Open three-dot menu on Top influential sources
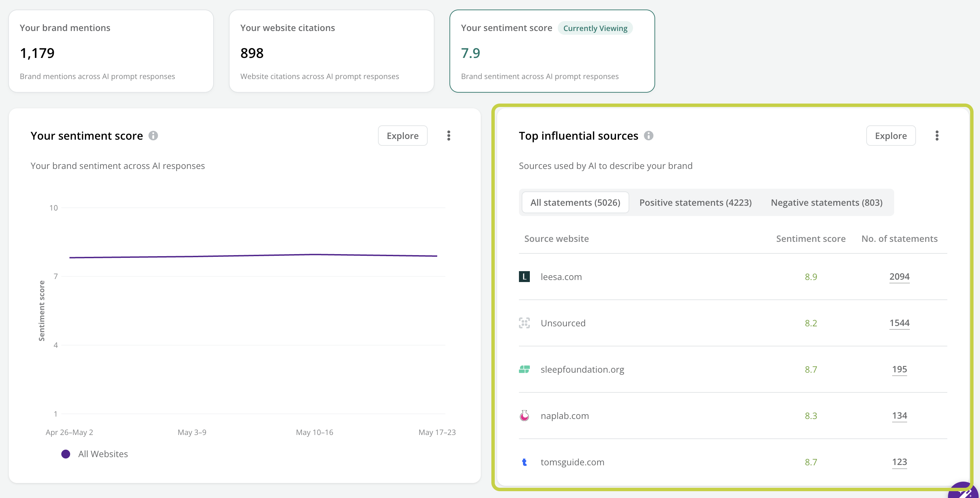 (937, 136)
